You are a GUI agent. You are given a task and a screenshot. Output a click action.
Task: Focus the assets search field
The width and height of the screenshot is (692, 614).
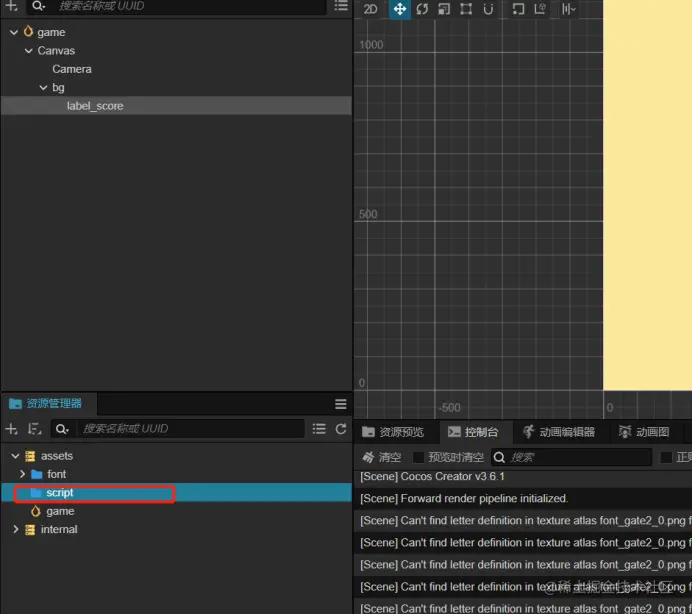tap(191, 429)
